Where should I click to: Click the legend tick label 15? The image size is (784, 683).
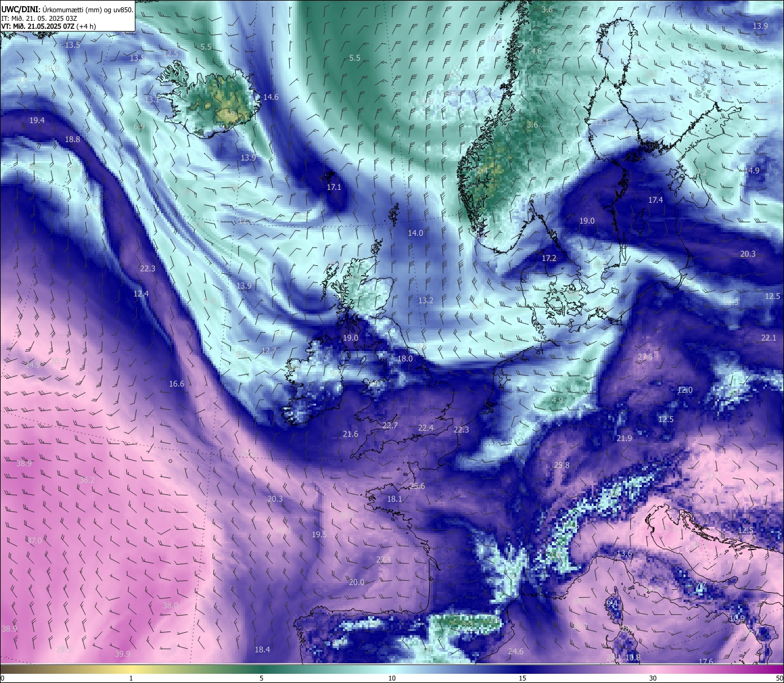click(522, 678)
